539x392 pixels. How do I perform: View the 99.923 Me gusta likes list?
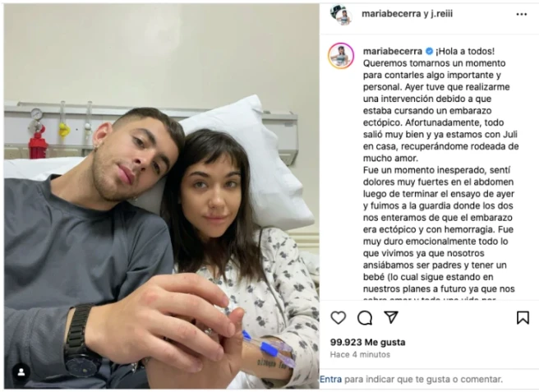(367, 342)
